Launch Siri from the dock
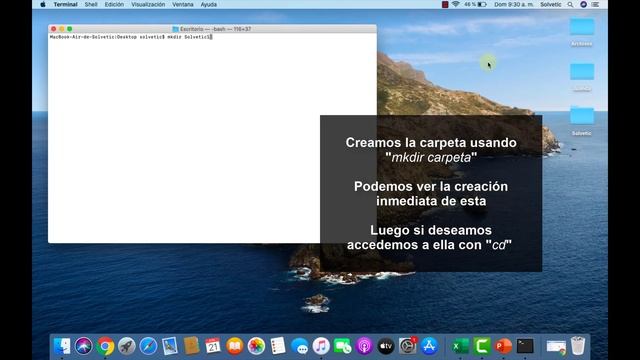 click(84, 346)
